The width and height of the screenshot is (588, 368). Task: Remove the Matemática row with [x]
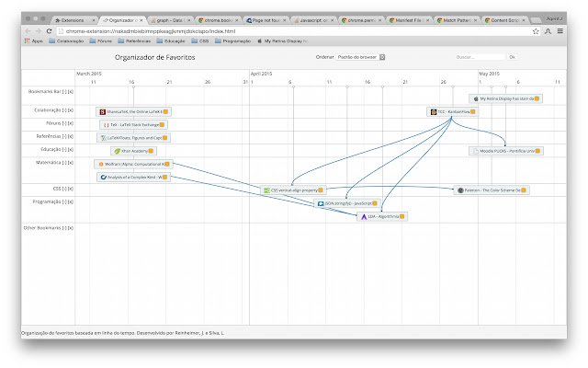tap(71, 163)
